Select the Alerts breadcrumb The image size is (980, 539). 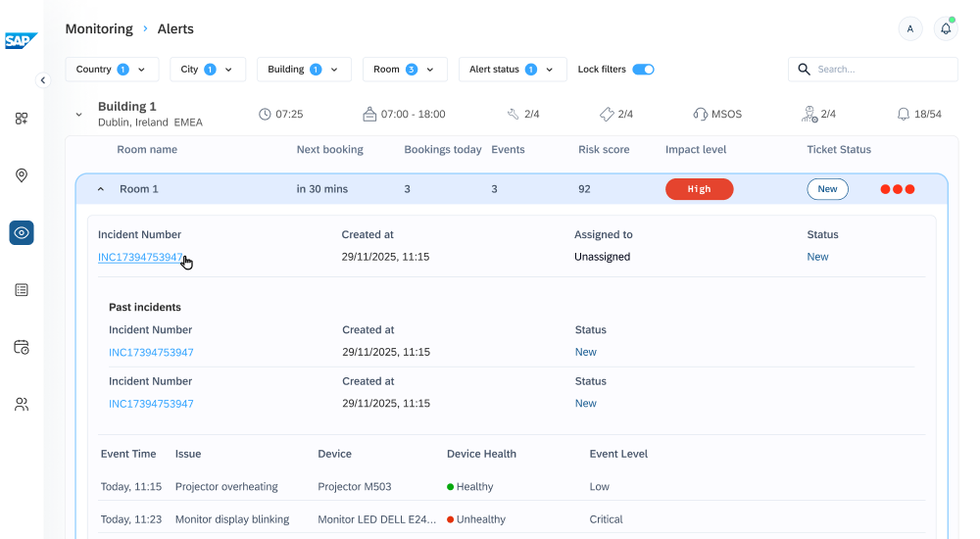175,28
